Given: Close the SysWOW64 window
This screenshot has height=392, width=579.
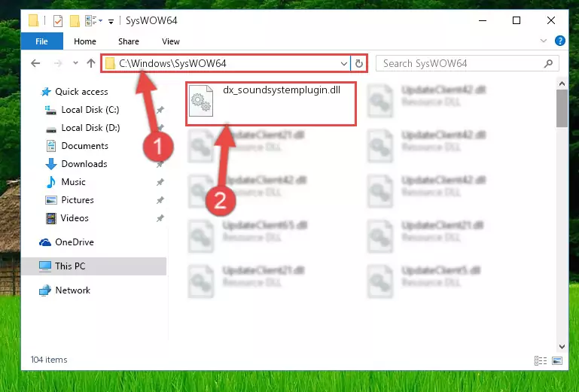Looking at the screenshot, I should pos(551,20).
